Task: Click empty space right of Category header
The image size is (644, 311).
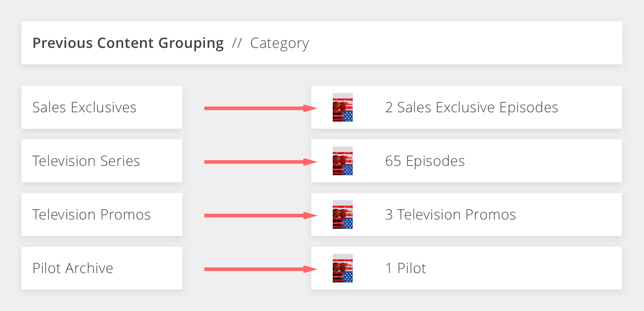Action: point(465,43)
